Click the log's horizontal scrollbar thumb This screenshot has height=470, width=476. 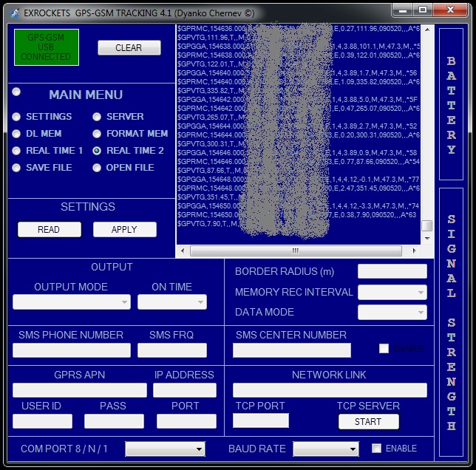tap(296, 251)
